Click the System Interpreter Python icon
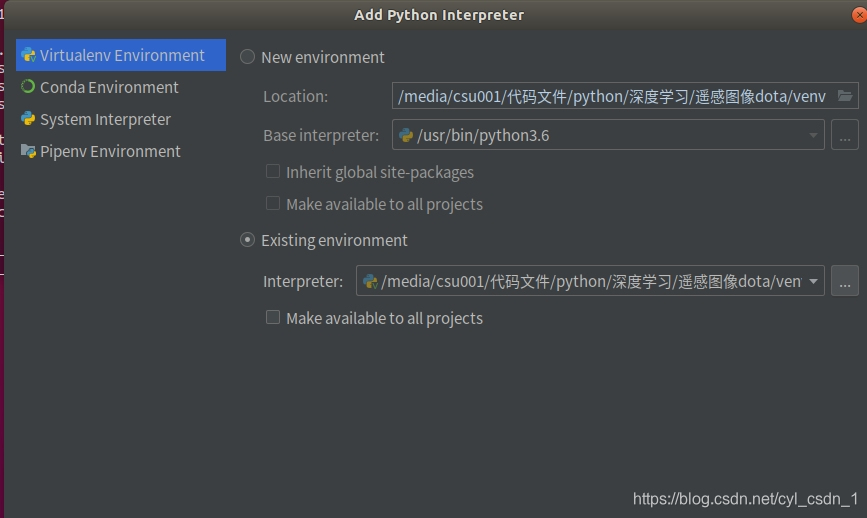This screenshot has height=518, width=867. point(28,120)
